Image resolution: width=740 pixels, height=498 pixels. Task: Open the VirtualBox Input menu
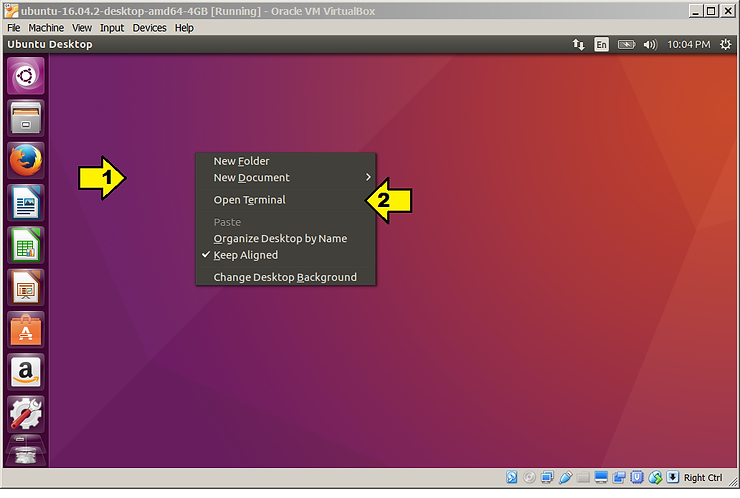pyautogui.click(x=112, y=28)
